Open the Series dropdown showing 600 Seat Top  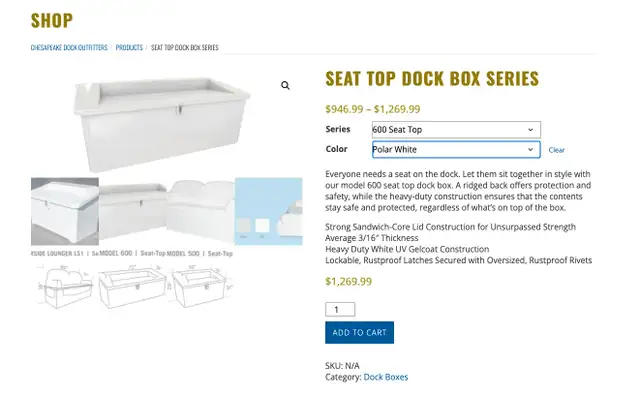[x=456, y=129]
